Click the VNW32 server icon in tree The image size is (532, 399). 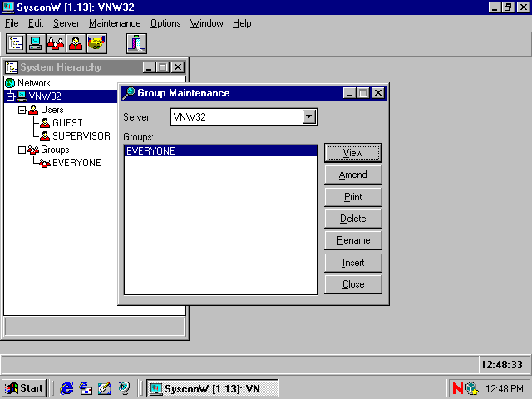coord(22,96)
